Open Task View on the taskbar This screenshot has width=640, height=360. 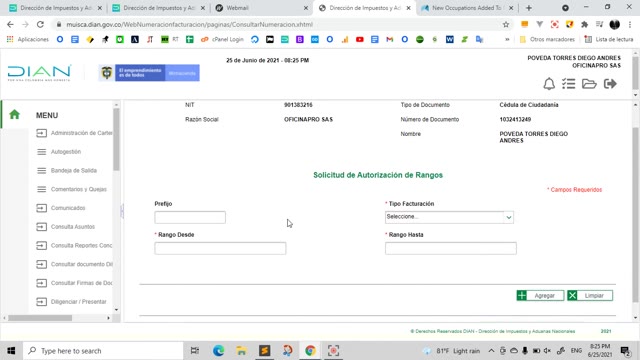[x=195, y=351]
